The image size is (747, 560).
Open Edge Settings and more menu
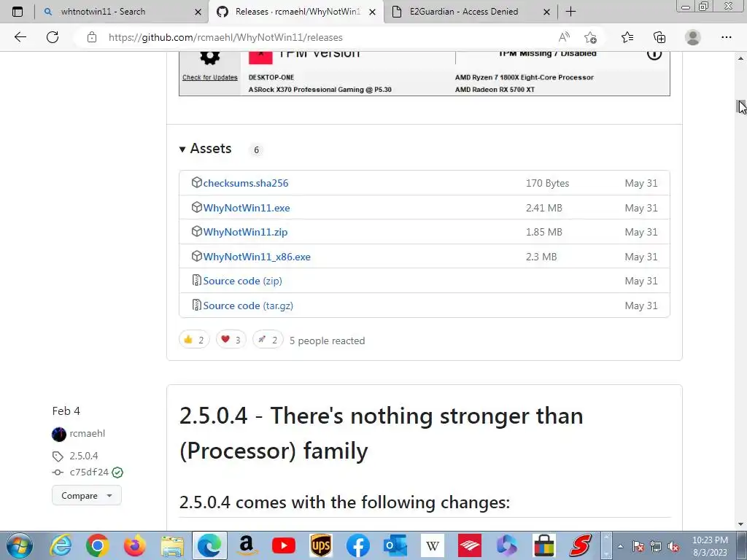726,37
